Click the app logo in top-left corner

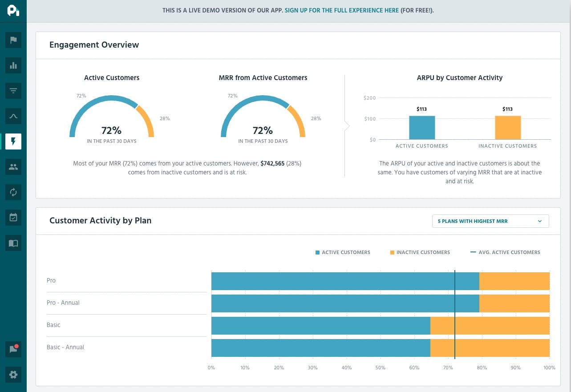(x=13, y=11)
